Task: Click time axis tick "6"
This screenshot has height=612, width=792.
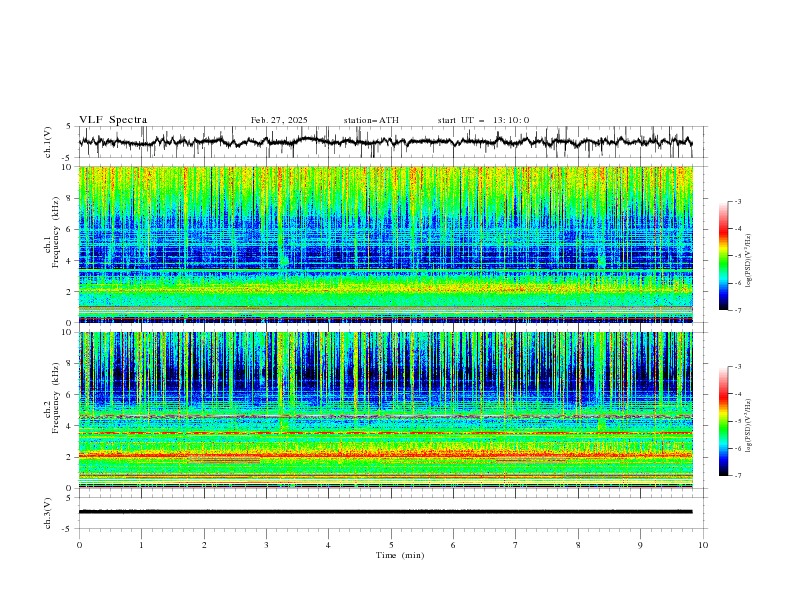Action: [453, 545]
